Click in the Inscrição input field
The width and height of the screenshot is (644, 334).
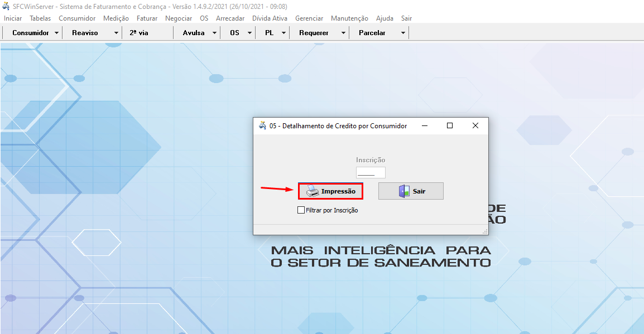pos(371,173)
